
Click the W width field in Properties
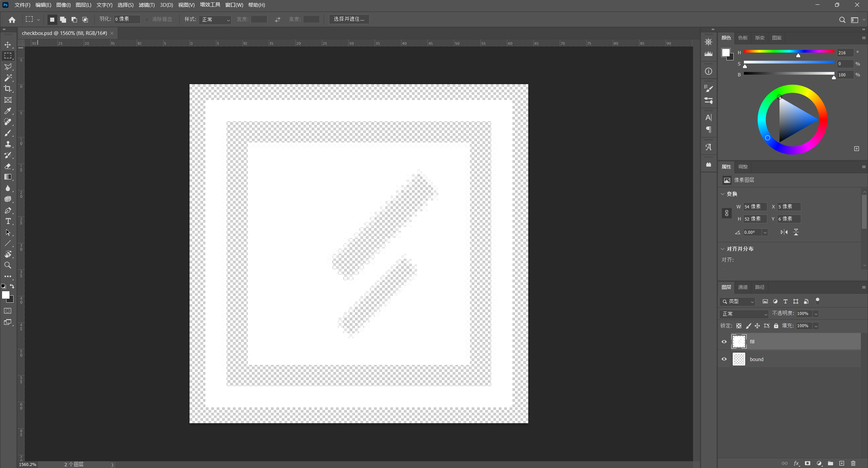pos(755,207)
